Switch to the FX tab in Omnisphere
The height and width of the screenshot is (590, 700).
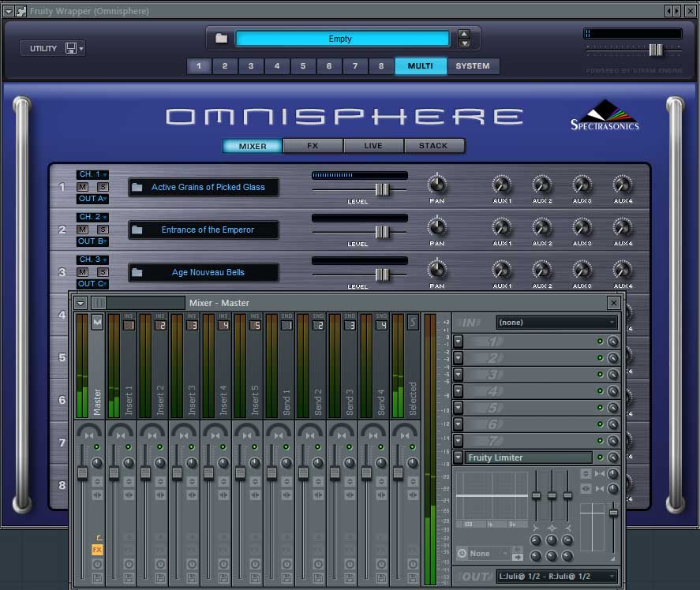point(313,146)
